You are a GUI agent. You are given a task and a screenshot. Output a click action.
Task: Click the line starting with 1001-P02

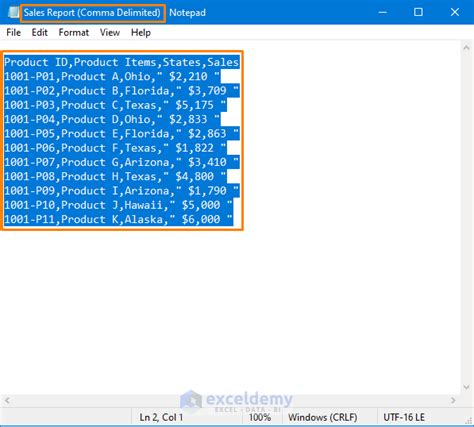122,91
